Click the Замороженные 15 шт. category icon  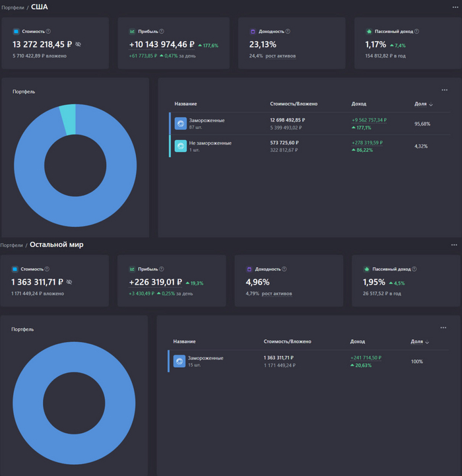click(180, 361)
